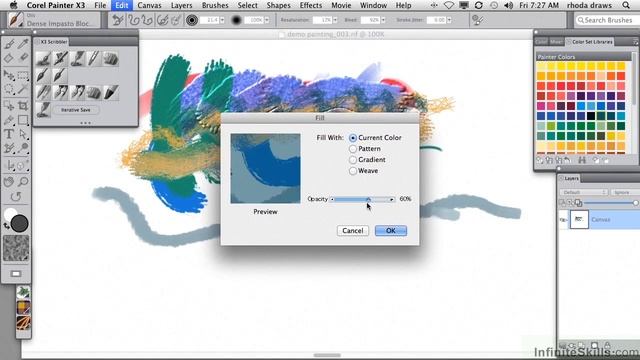Open the Default composite method dropdown
The height and width of the screenshot is (360, 640).
coord(584,192)
